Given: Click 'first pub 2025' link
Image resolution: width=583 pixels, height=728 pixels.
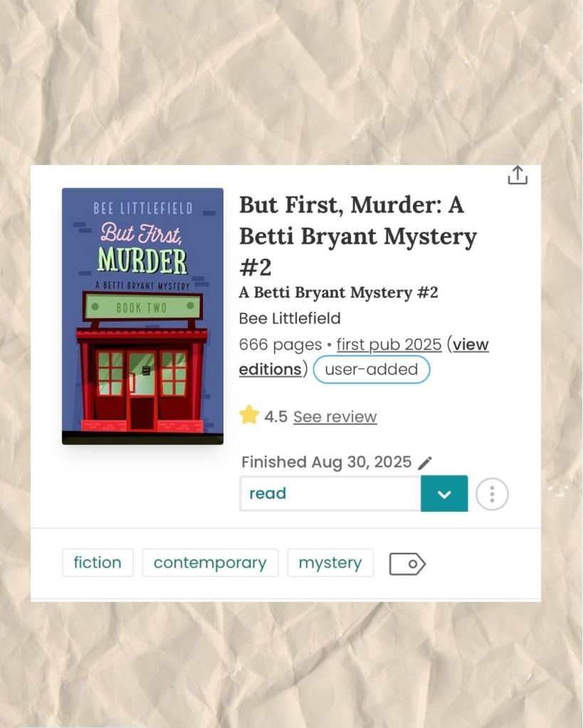Looking at the screenshot, I should 389,344.
